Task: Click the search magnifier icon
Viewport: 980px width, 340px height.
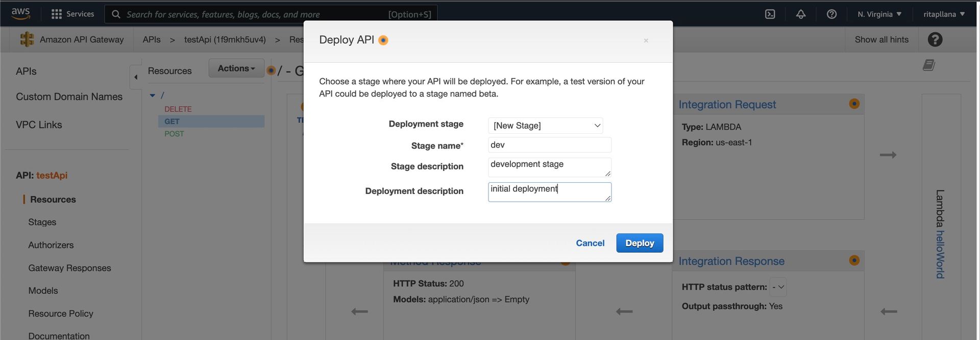Action: pos(116,14)
